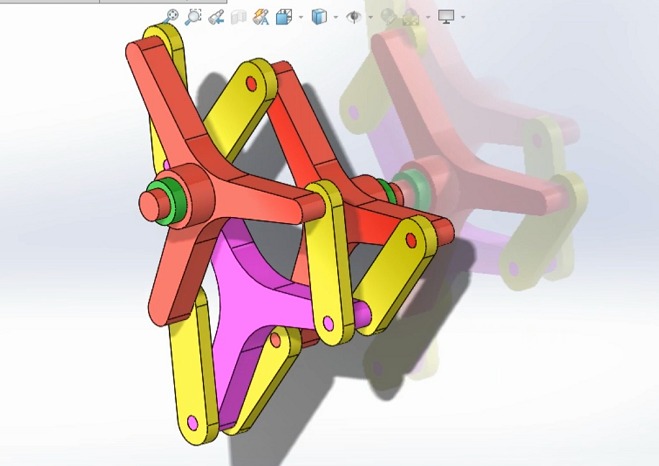Expand the View Settings dropdown arrow

click(x=463, y=17)
